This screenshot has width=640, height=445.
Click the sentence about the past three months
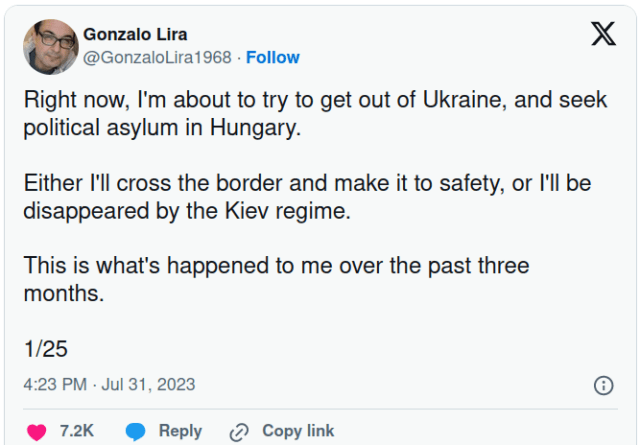276,280
